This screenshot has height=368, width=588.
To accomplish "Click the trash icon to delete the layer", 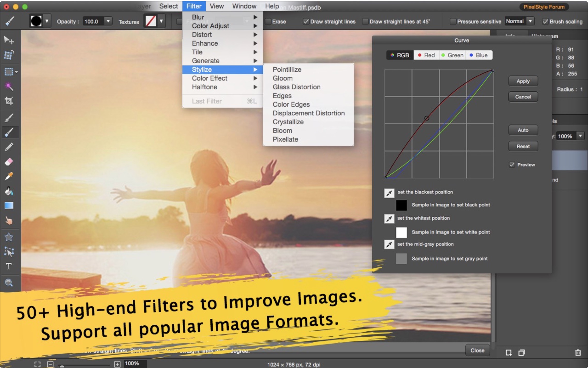I will 578,353.
